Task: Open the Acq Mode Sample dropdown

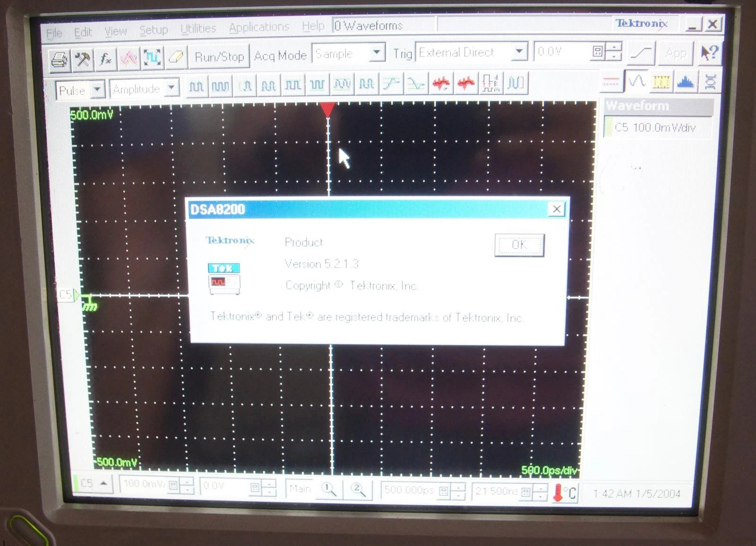Action: (377, 53)
